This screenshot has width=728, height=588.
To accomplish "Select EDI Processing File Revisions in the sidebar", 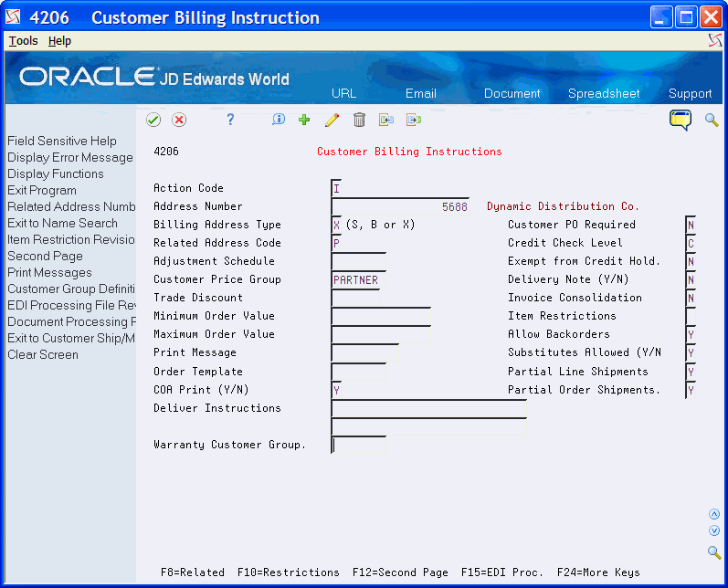I will click(71, 305).
